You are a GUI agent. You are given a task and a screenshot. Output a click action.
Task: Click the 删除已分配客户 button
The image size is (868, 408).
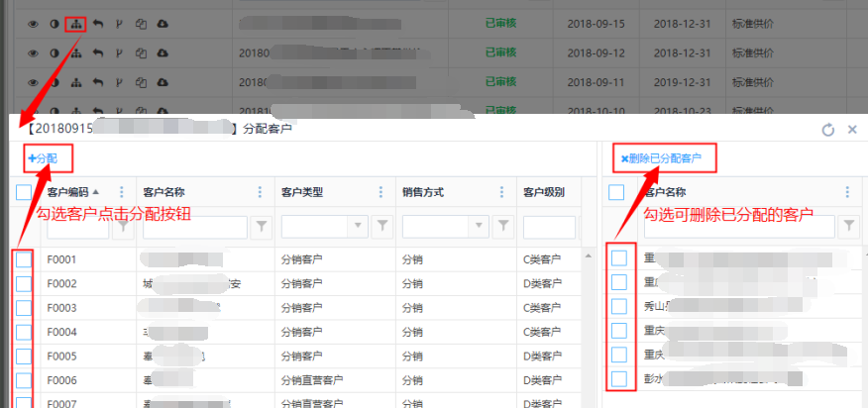click(661, 157)
